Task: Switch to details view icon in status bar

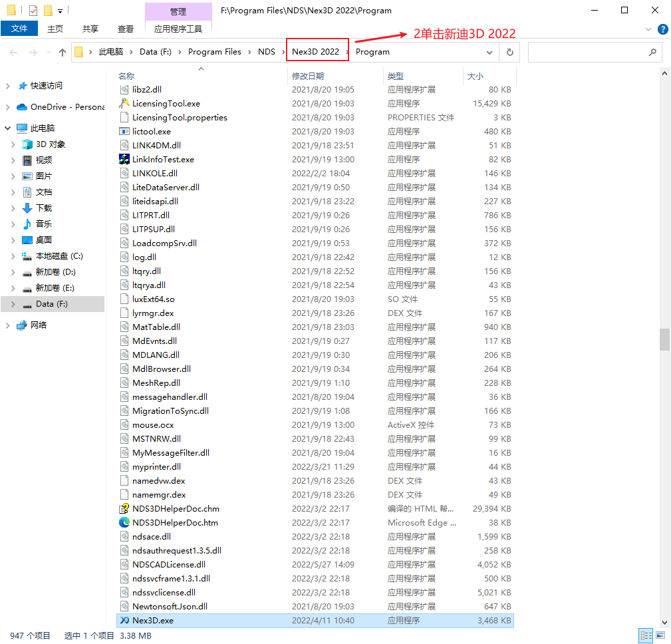Action: pos(646,635)
